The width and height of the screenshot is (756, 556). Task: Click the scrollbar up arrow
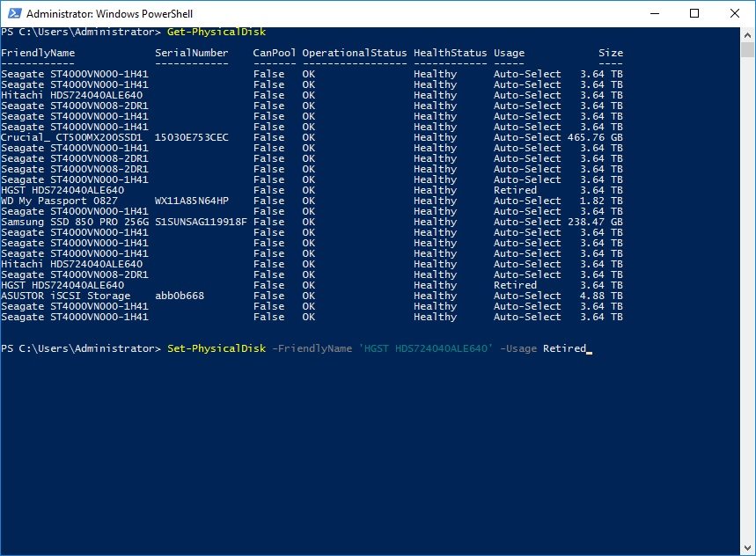(x=748, y=35)
